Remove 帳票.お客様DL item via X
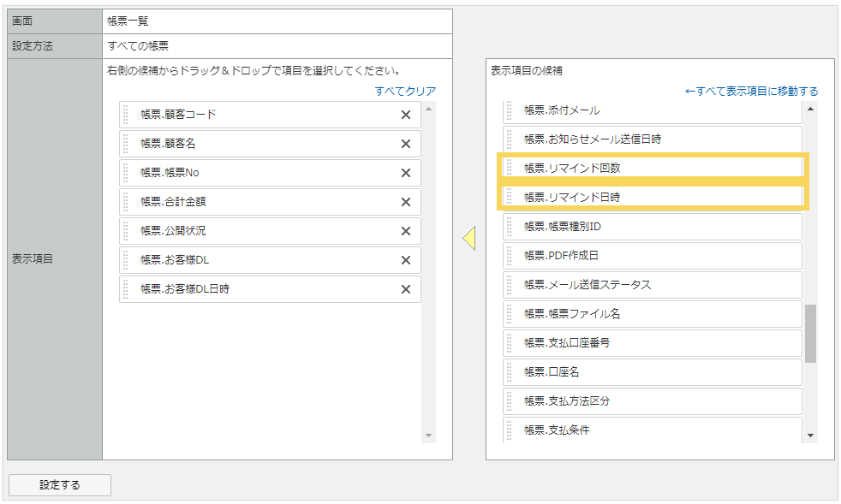 [406, 260]
